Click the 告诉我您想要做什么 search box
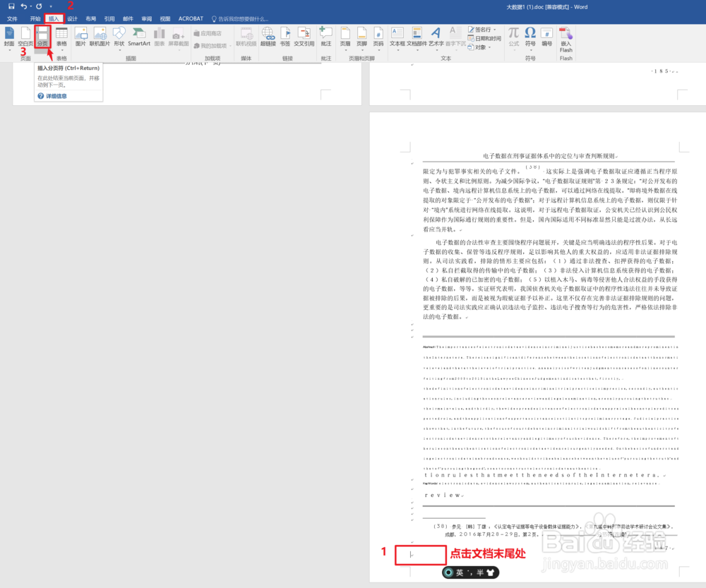 click(x=240, y=19)
